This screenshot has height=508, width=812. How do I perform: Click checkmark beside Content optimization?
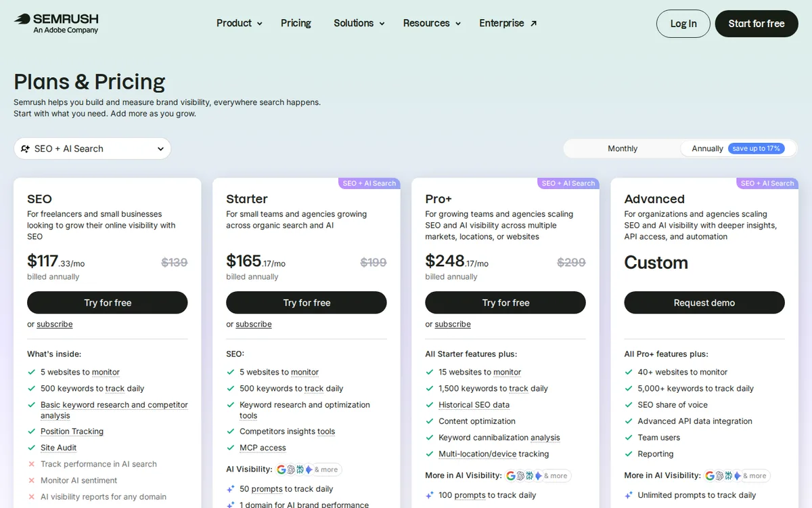[429, 421]
